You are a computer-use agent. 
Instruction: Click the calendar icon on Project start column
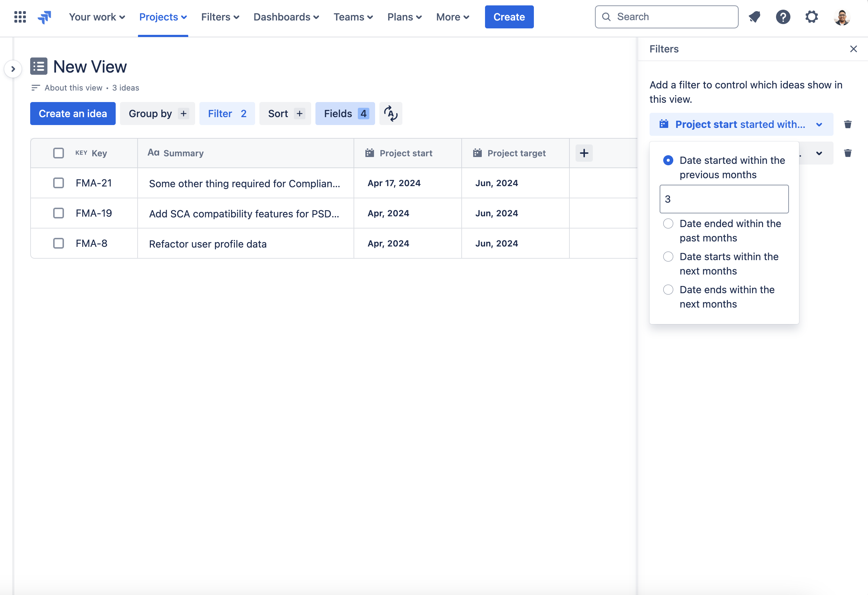click(x=369, y=153)
